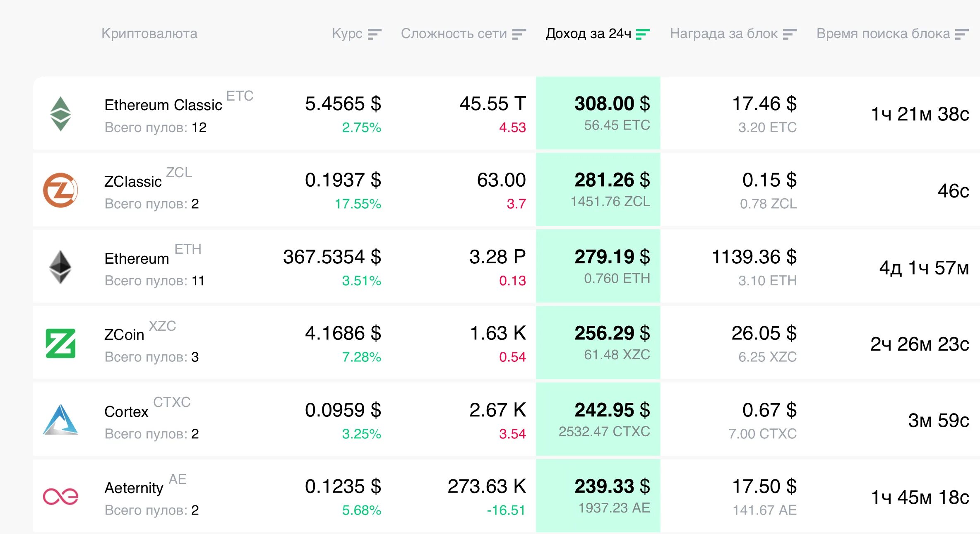
Task: Click sort icon beside Награда за блок
Action: point(789,34)
